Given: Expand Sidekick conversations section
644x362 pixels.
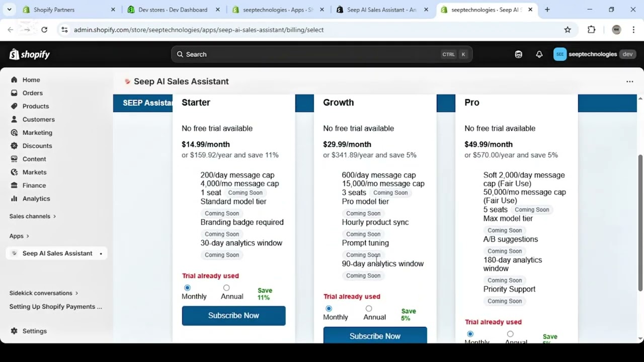Looking at the screenshot, I should pyautogui.click(x=44, y=293).
